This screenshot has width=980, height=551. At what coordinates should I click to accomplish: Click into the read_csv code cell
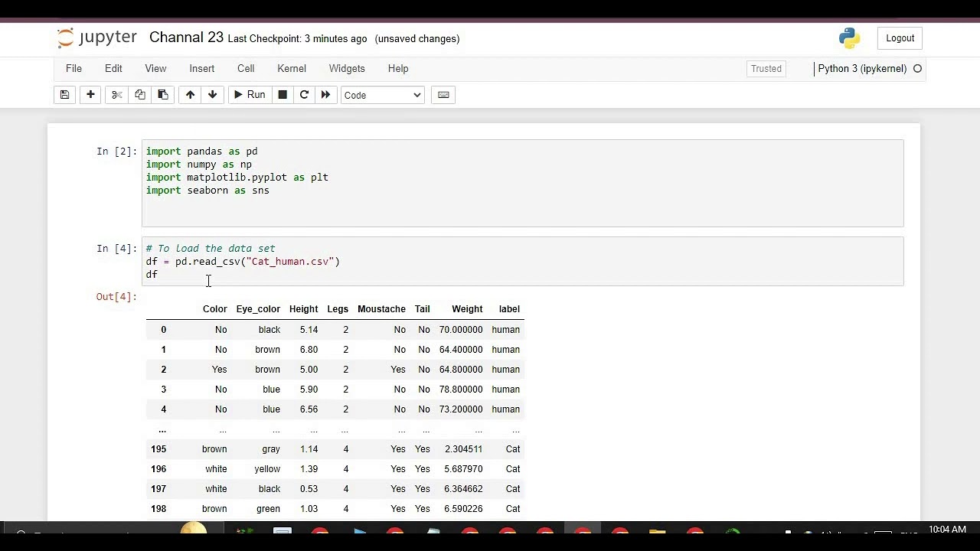pyautogui.click(x=522, y=262)
